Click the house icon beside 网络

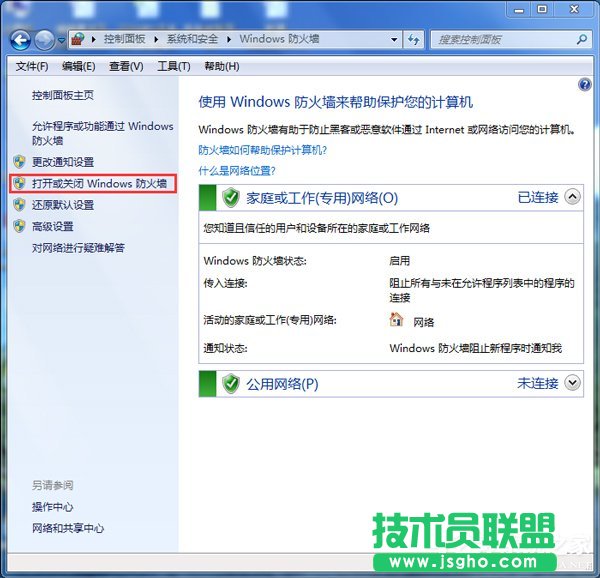(396, 319)
